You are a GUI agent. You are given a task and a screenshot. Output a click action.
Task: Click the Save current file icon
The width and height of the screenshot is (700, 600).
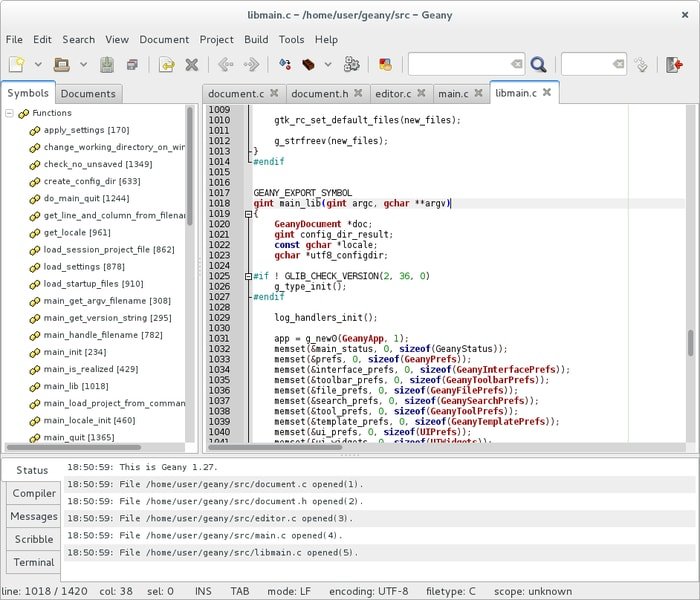click(107, 65)
